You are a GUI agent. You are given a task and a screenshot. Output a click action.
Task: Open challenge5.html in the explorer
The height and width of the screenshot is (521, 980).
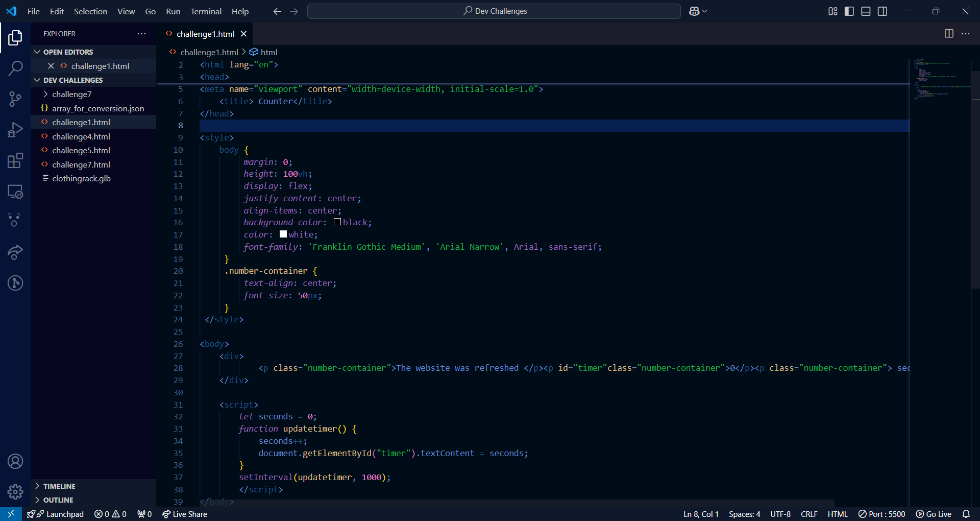[81, 151]
